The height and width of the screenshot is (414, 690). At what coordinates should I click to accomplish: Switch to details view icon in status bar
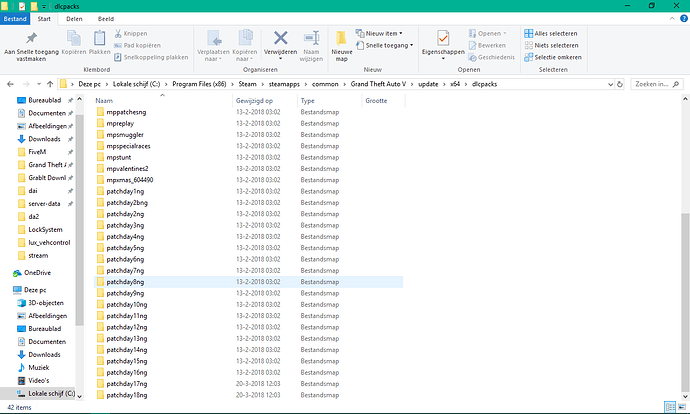(670, 407)
